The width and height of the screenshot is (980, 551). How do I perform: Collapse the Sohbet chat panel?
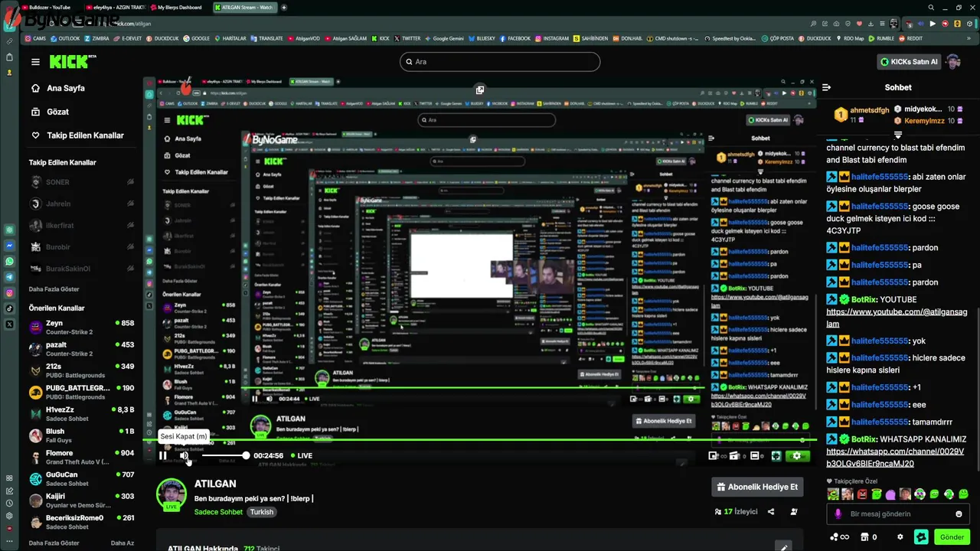point(826,87)
